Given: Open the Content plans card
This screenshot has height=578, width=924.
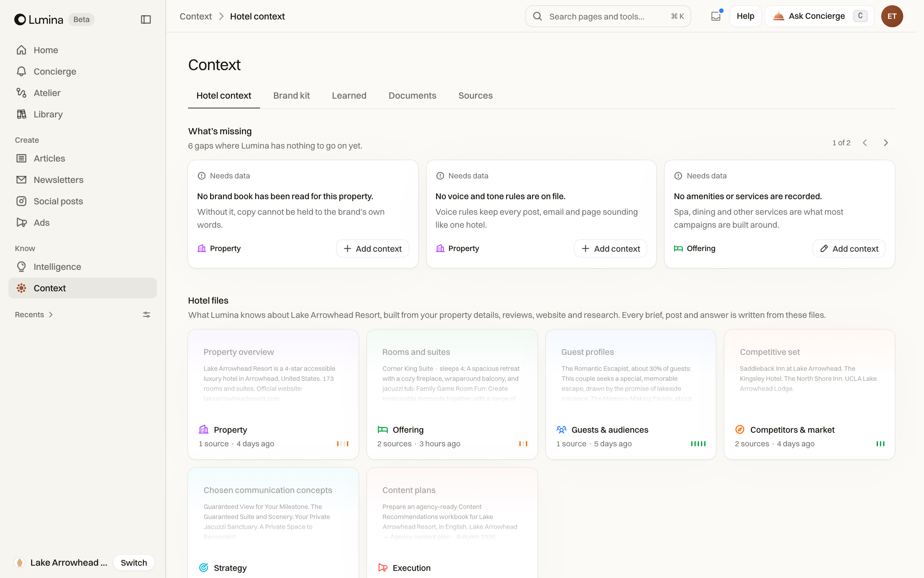Looking at the screenshot, I should pyautogui.click(x=452, y=523).
